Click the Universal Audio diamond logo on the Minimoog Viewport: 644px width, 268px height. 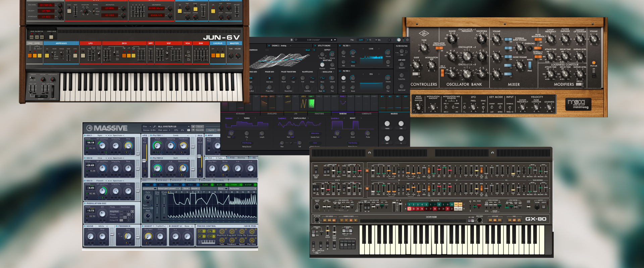click(424, 33)
